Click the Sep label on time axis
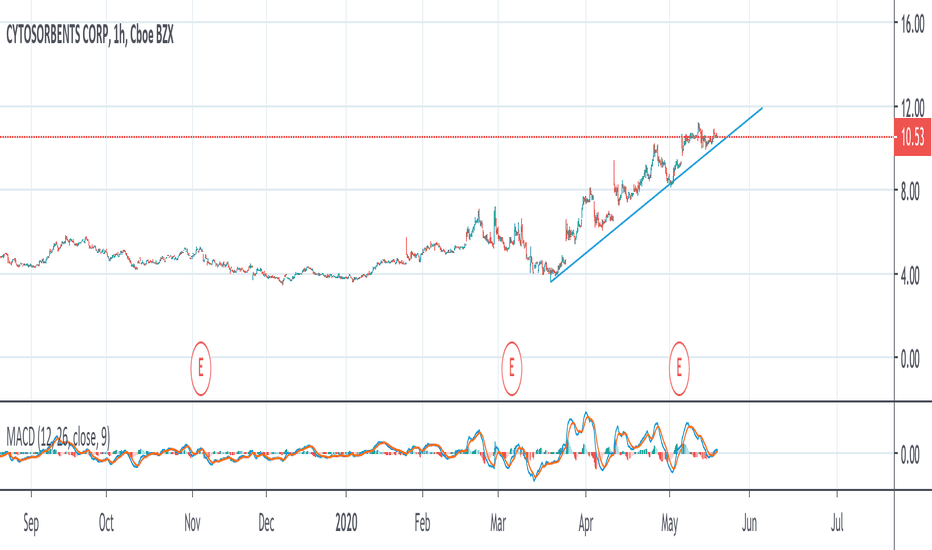 coord(31,523)
